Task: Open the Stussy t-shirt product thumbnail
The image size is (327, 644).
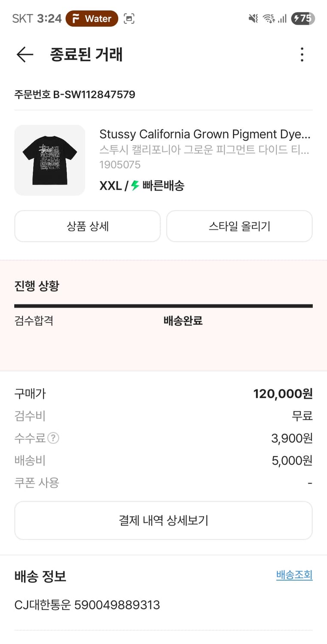Action: tap(50, 160)
